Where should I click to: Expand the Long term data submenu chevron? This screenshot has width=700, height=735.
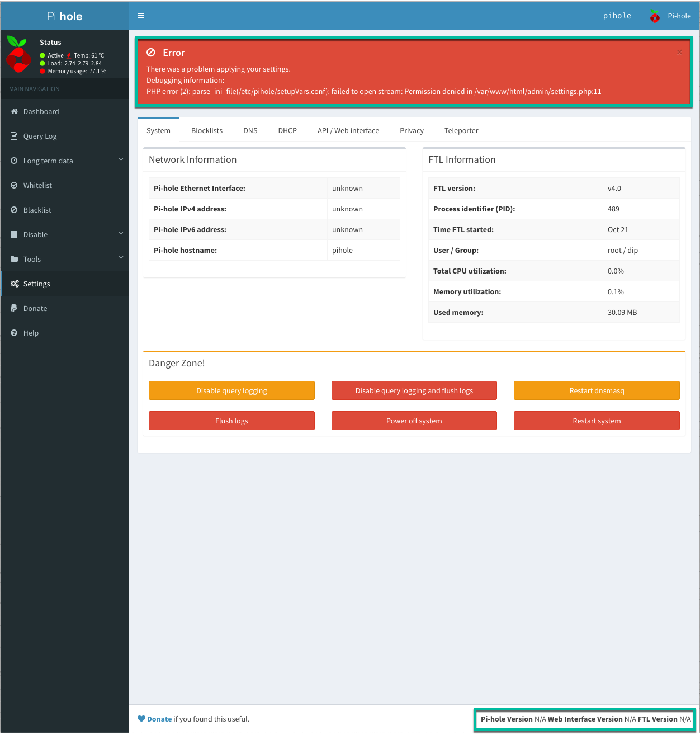tap(121, 159)
